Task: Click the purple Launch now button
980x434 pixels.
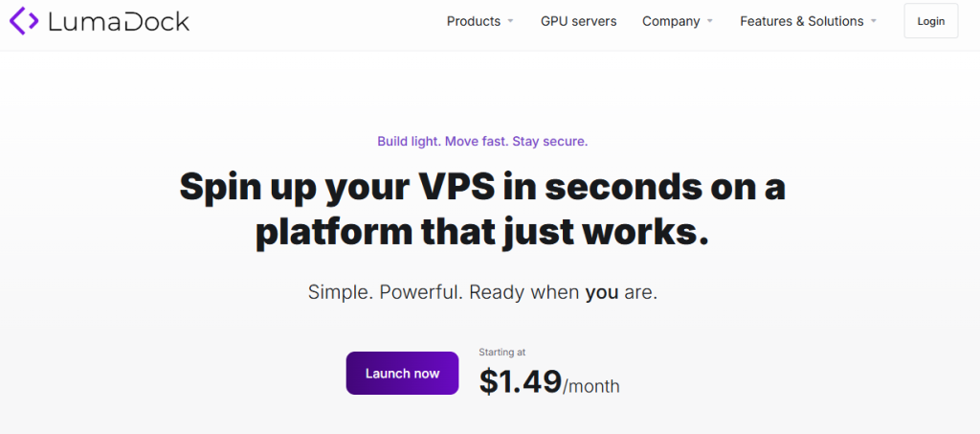Action: 402,374
